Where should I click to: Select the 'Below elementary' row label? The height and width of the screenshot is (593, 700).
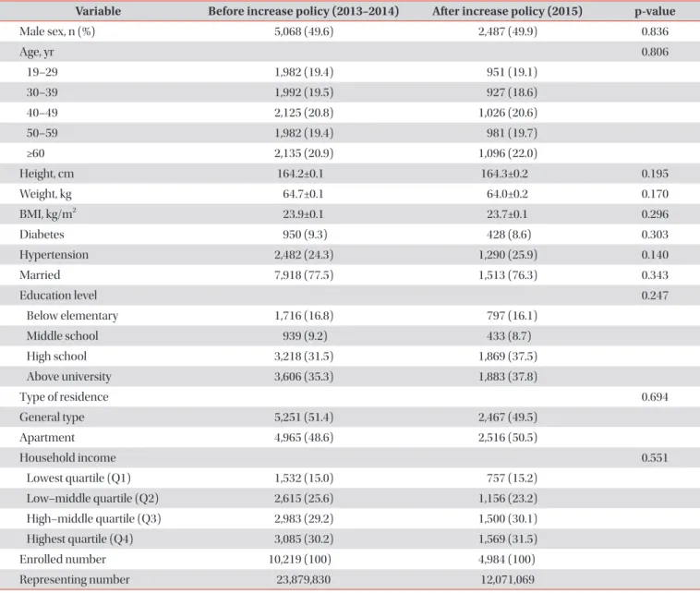(x=72, y=316)
